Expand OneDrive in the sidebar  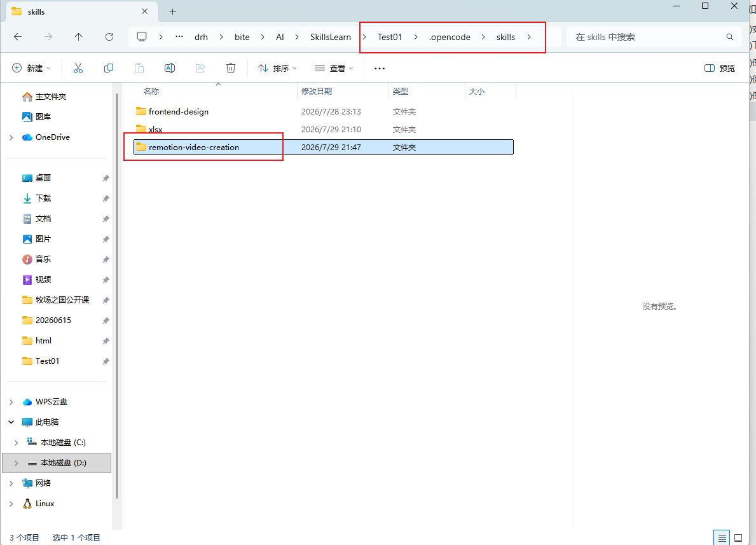point(11,137)
